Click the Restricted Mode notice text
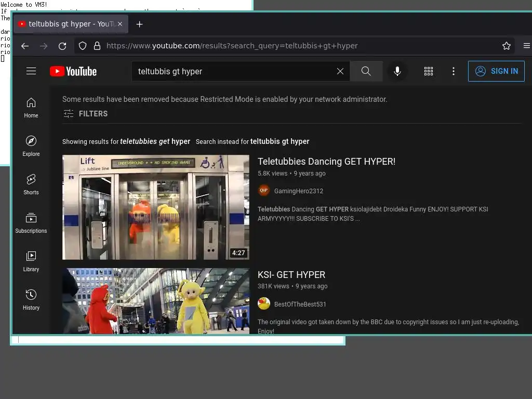This screenshot has height=399, width=532. (224, 99)
